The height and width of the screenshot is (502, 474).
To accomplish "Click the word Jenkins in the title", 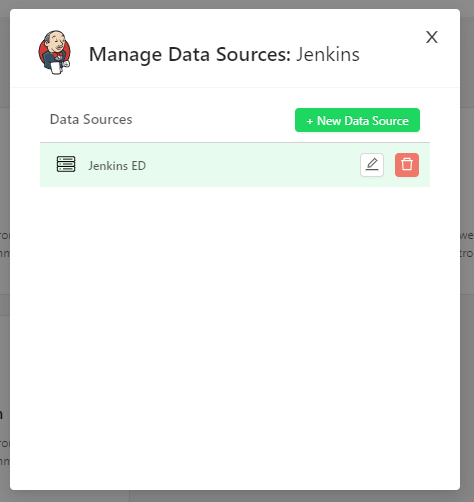I will pos(328,54).
